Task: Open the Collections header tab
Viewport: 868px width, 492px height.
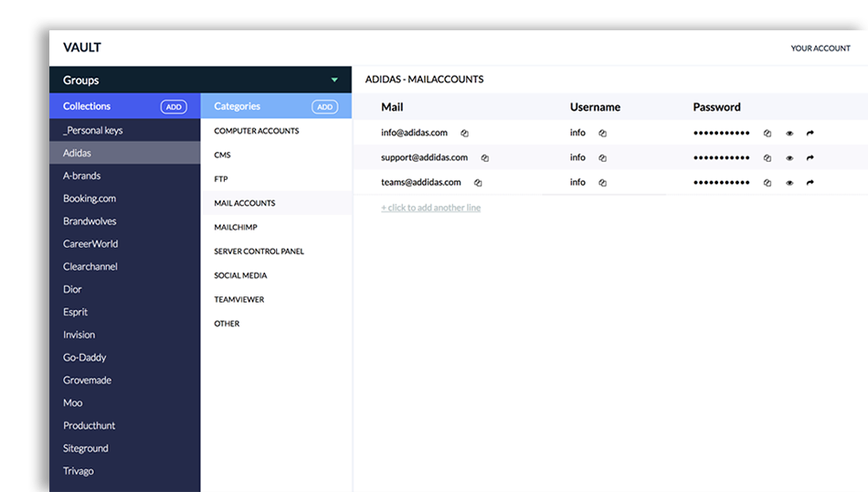Action: (x=87, y=106)
